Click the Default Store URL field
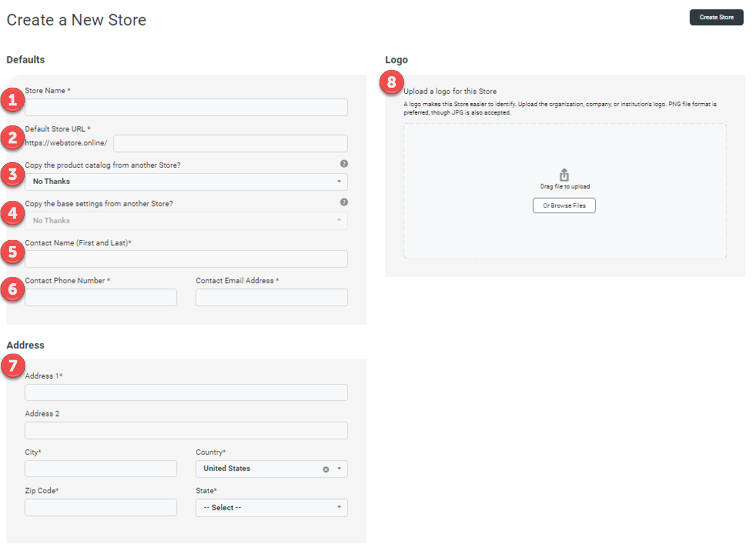Image resolution: width=756 pixels, height=554 pixels. 230,143
